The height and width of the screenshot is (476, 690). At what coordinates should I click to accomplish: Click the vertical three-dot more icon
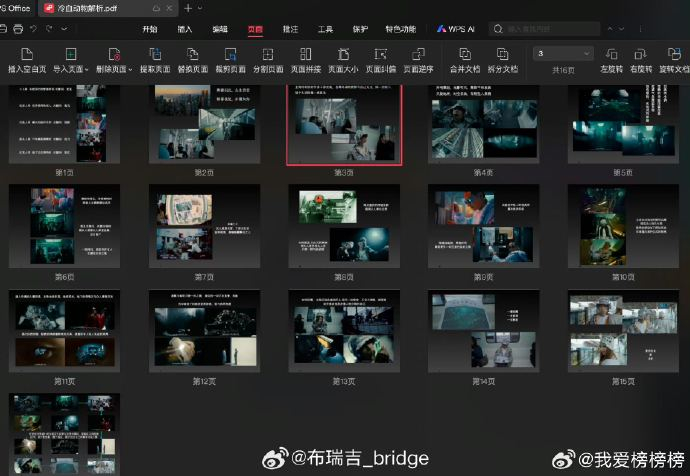click(x=640, y=29)
